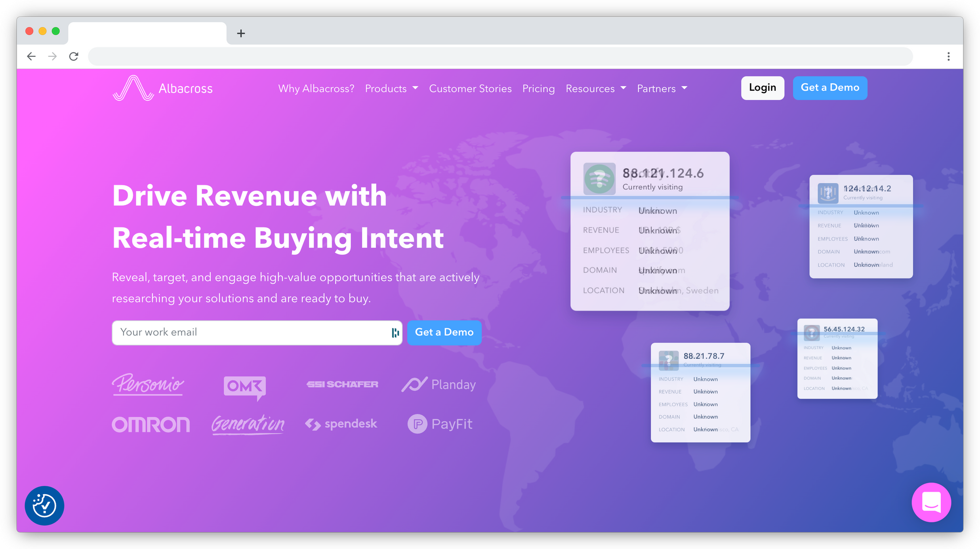Select the Customer Stories menu item
This screenshot has height=549, width=980.
tap(470, 88)
